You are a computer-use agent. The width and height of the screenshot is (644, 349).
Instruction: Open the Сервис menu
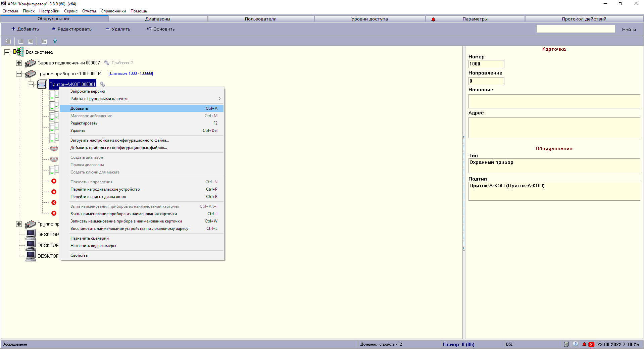[71, 11]
